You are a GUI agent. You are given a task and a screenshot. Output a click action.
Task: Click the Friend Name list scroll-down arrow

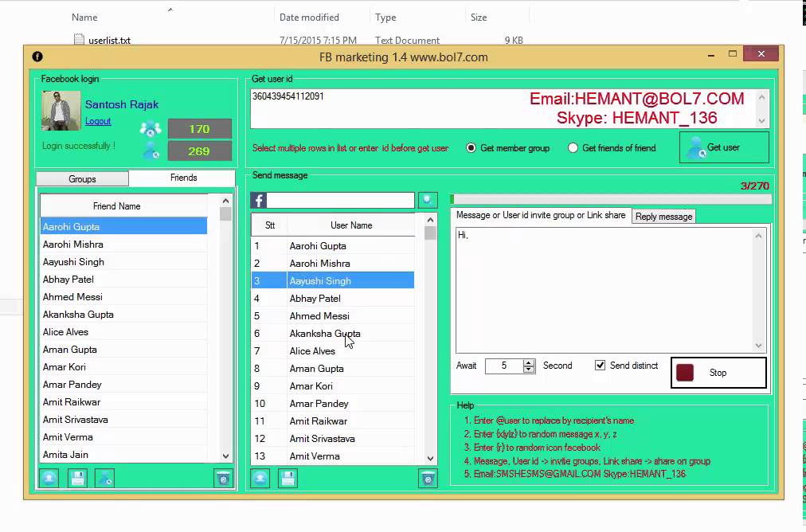click(x=225, y=456)
